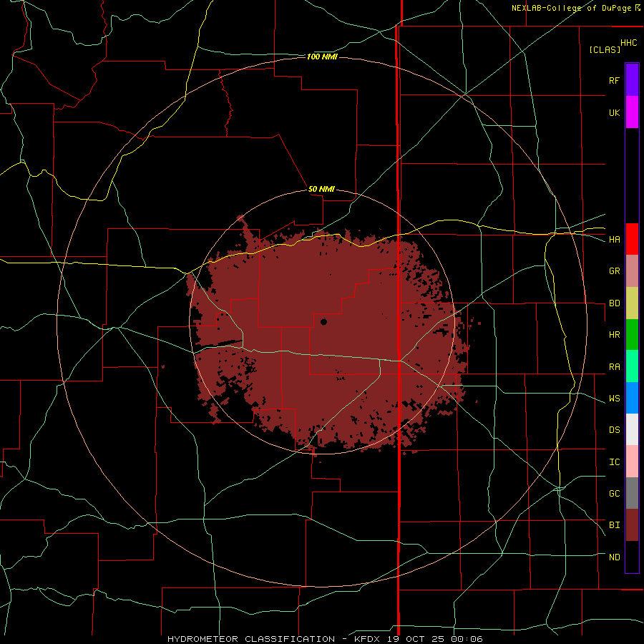Click the RF purple legend swatch

coord(632,80)
